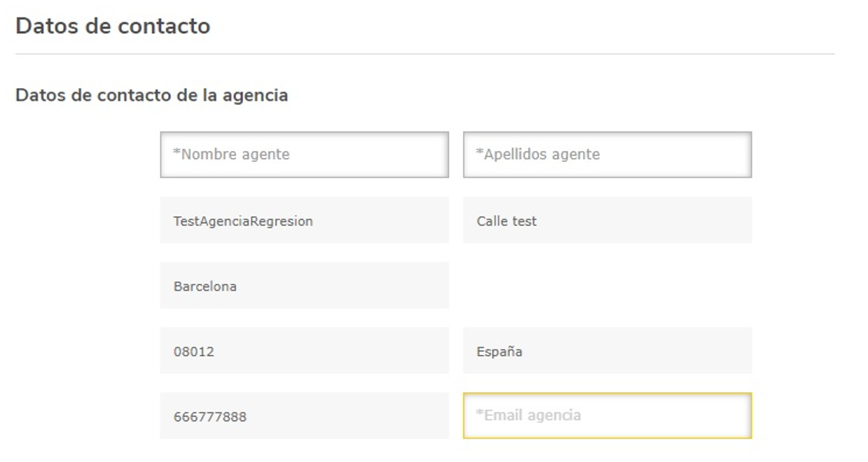Click the 'Datos de contacto de la agencia' subheading

151,95
